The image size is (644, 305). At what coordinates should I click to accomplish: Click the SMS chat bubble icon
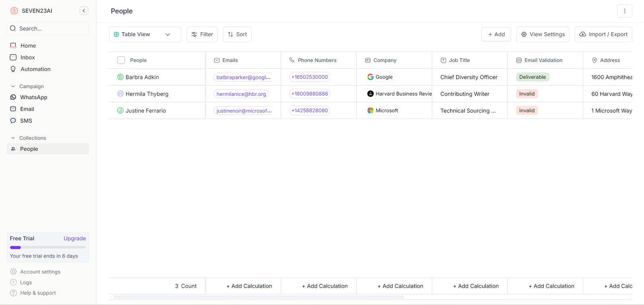[13, 121]
